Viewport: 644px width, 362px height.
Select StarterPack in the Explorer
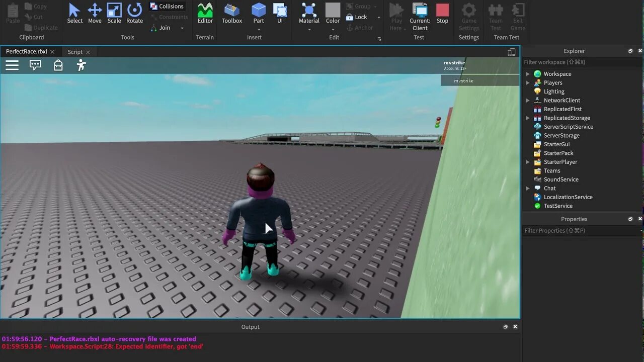pyautogui.click(x=558, y=153)
